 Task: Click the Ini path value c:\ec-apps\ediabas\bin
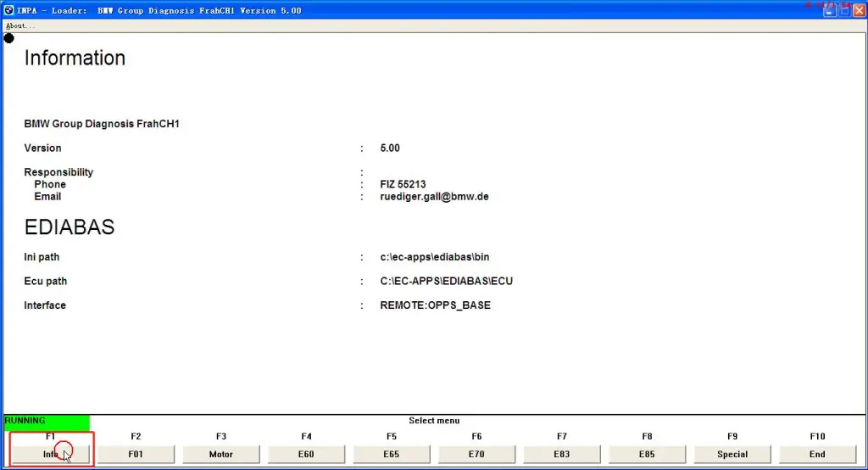click(x=435, y=257)
